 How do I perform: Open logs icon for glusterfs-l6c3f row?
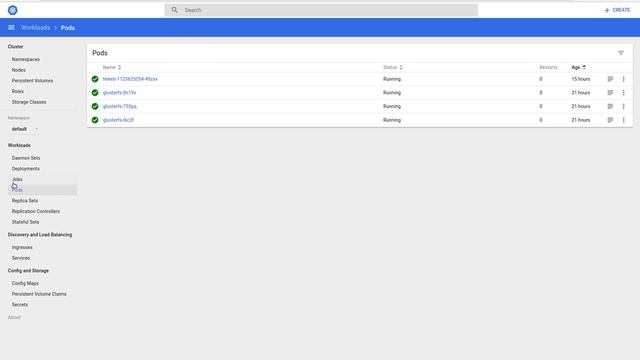[x=610, y=120]
